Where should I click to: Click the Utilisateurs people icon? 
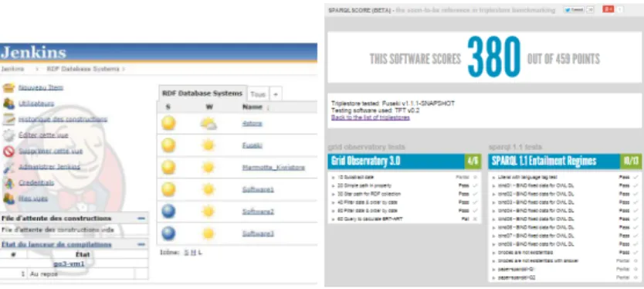click(x=8, y=104)
